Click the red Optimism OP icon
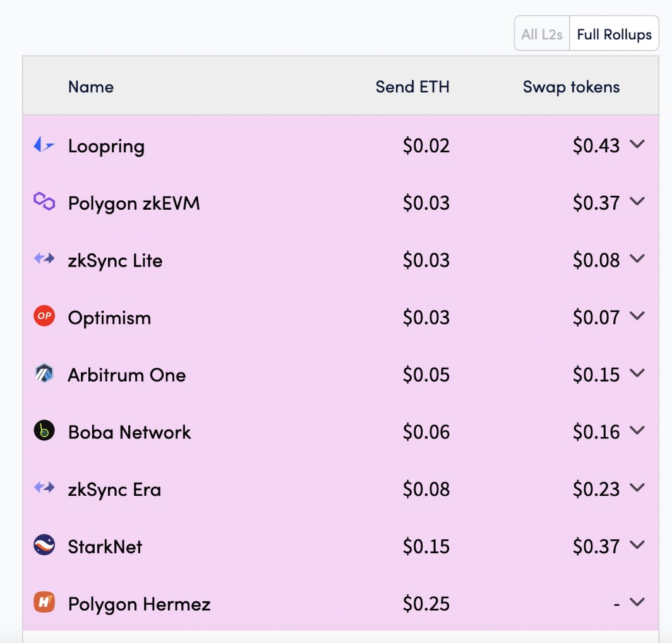This screenshot has width=672, height=643. pos(44,316)
